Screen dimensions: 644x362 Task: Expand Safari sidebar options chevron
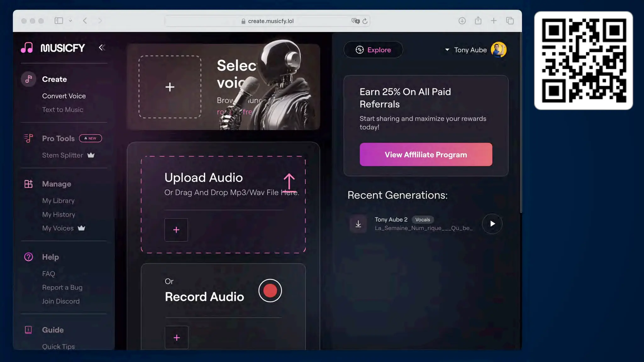point(70,21)
